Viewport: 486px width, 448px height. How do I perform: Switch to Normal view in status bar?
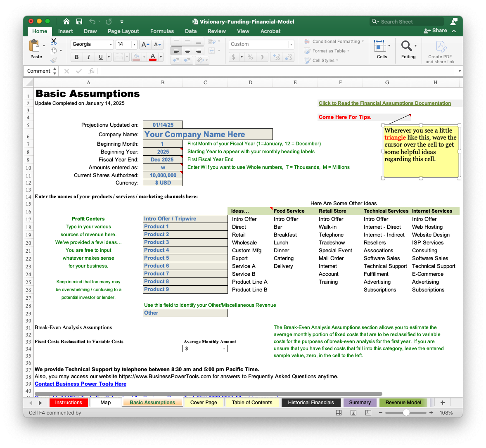coord(339,412)
